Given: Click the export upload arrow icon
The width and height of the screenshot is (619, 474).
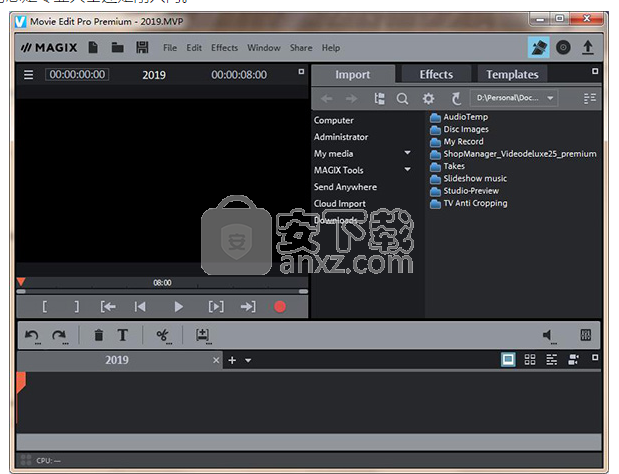Looking at the screenshot, I should point(588,48).
